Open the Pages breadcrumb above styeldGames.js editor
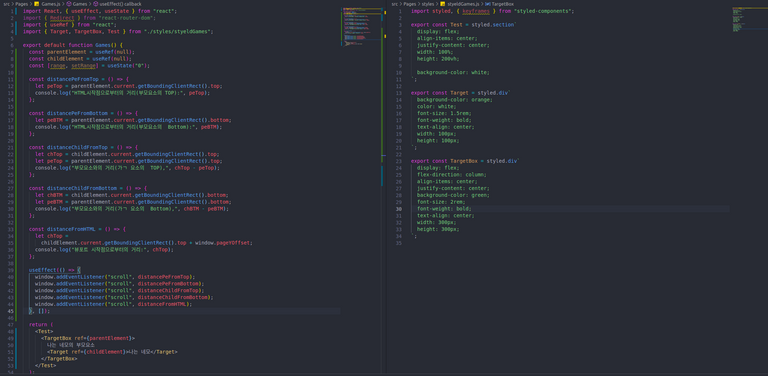The width and height of the screenshot is (768, 376). click(x=410, y=3)
